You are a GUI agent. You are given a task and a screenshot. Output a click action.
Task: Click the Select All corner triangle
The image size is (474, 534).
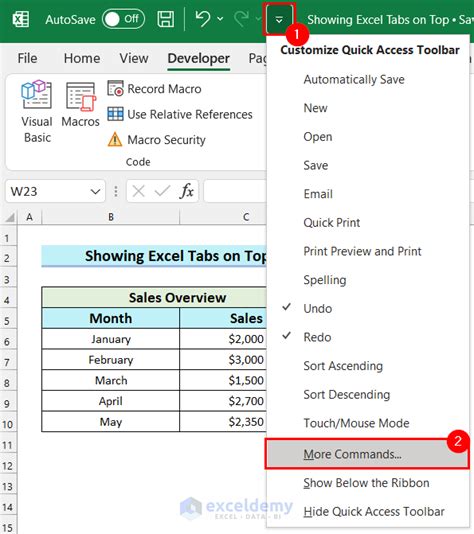point(10,217)
